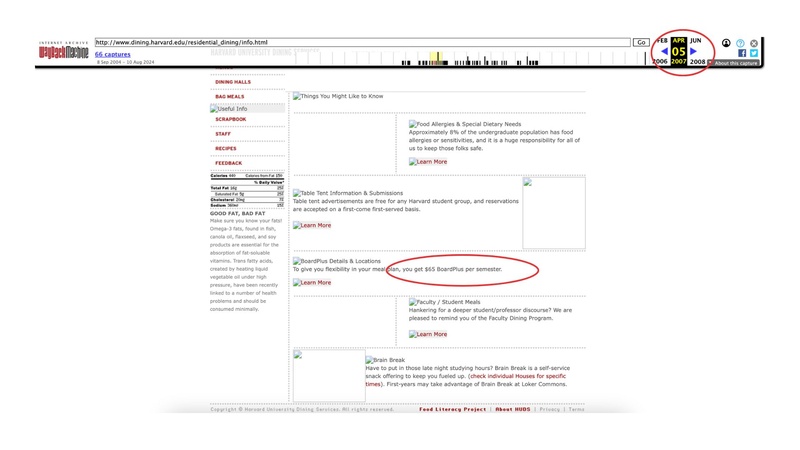Viewport: 800px width, 450px height.
Task: Click the highlighted year in capture timeline
Action: point(436,59)
